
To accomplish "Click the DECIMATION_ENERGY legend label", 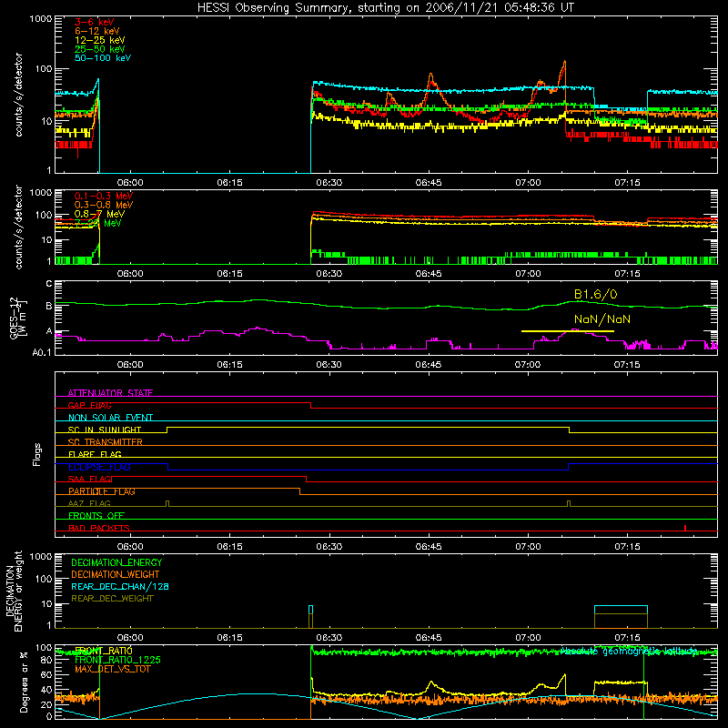I will pyautogui.click(x=116, y=562).
